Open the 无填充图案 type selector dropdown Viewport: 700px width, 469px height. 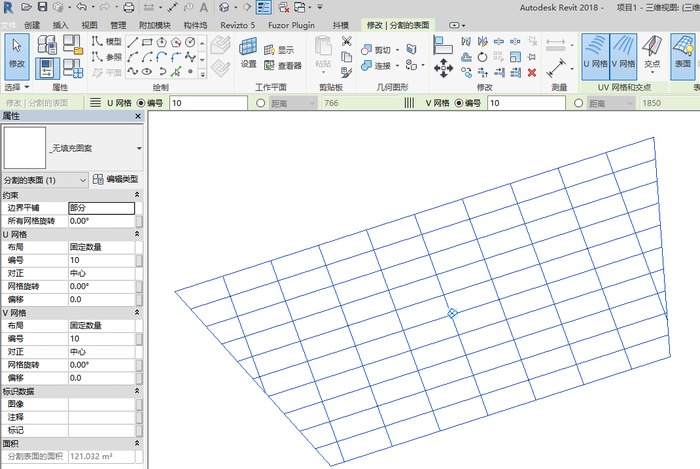(x=139, y=148)
